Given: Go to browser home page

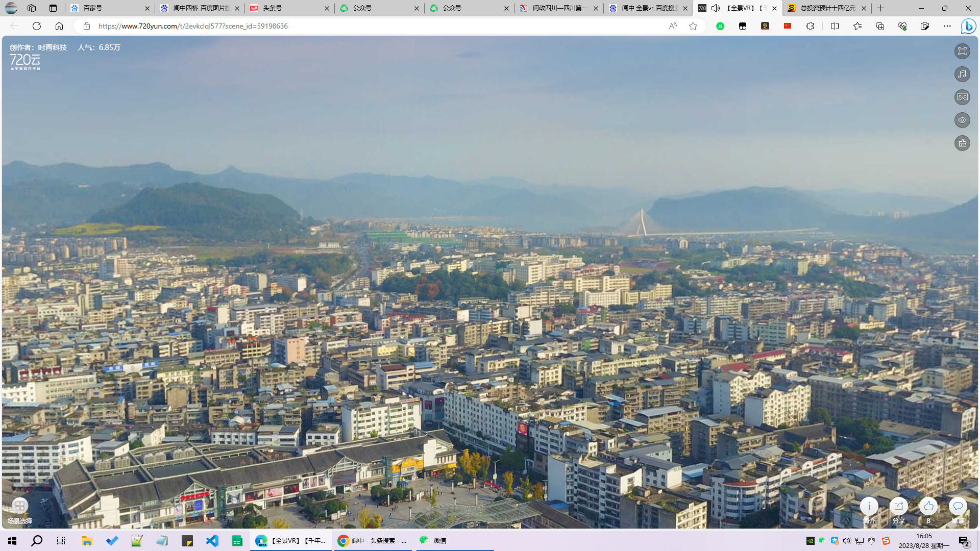Looking at the screenshot, I should [x=59, y=26].
